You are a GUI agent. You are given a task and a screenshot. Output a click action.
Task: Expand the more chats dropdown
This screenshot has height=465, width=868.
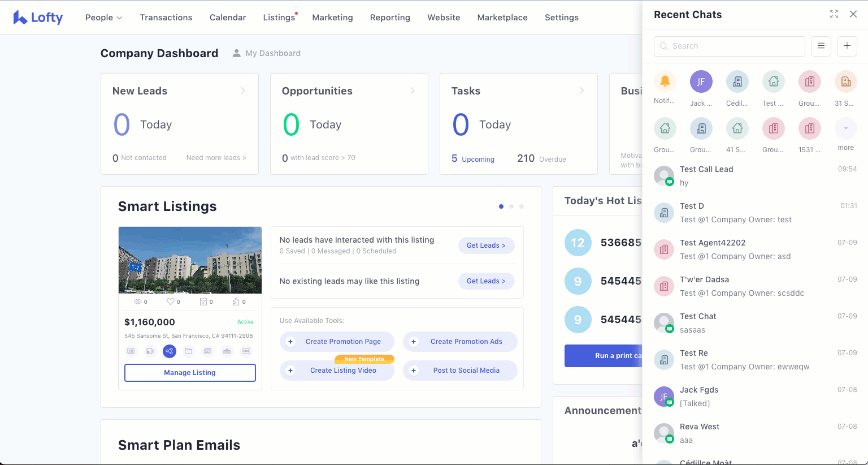point(846,128)
